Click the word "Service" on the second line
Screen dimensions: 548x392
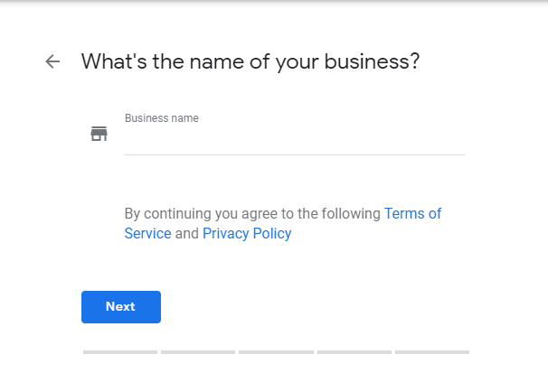[147, 234]
